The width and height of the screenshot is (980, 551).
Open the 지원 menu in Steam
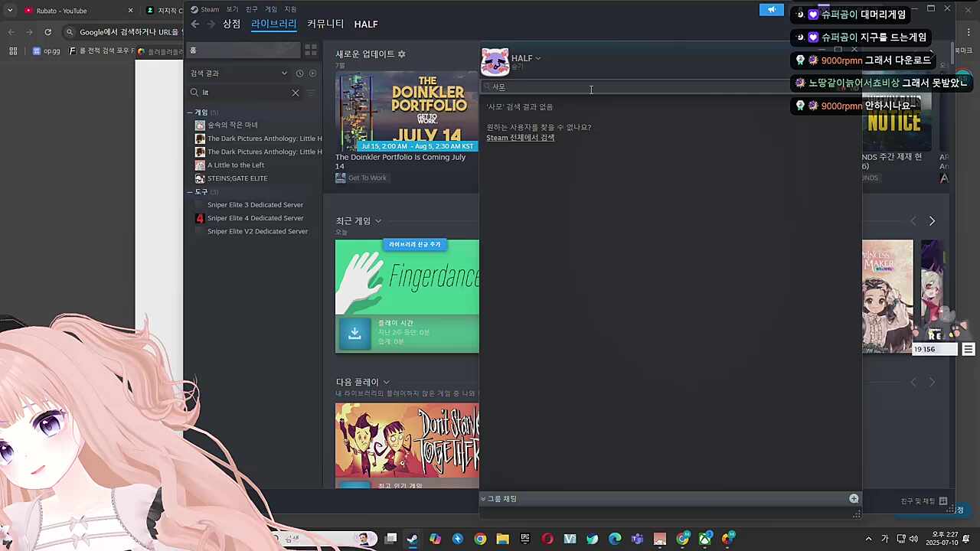290,9
